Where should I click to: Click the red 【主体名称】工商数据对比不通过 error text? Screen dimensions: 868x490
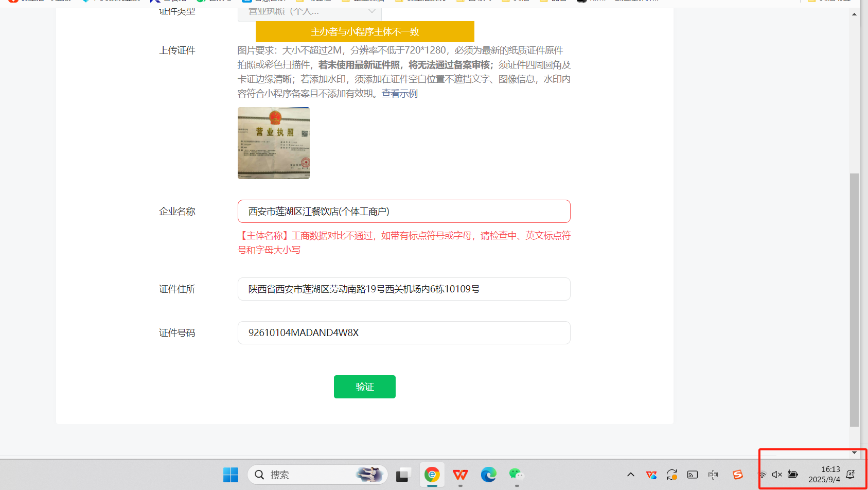tap(404, 243)
